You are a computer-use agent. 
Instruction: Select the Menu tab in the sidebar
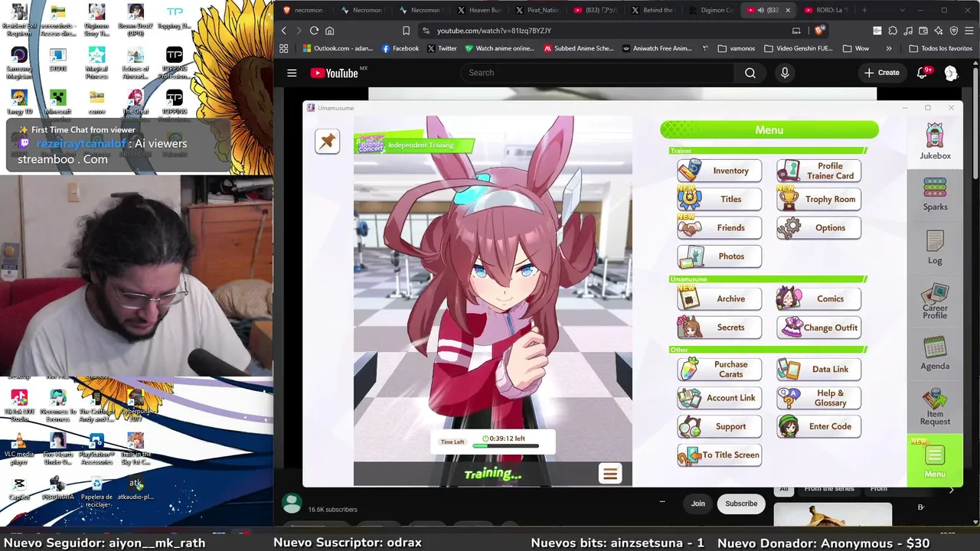coord(935,460)
